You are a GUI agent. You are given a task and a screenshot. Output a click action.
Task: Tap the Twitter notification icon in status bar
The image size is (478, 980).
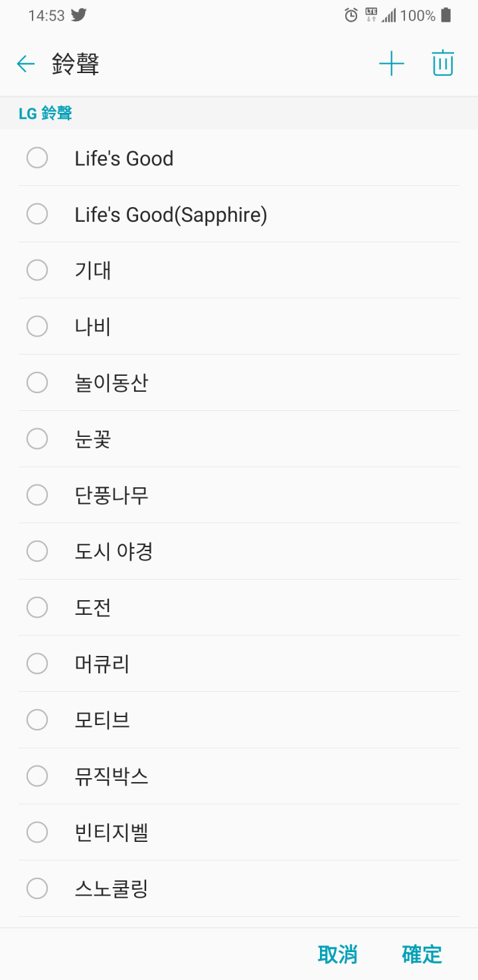[79, 15]
